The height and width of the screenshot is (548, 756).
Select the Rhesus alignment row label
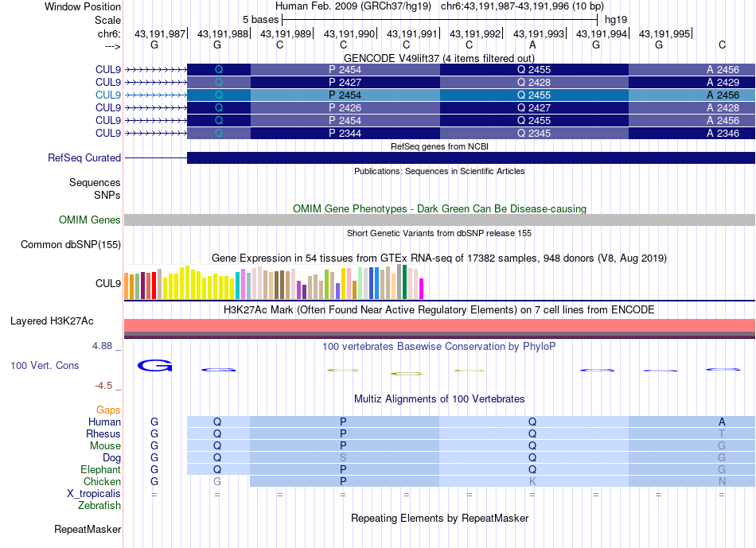(103, 433)
